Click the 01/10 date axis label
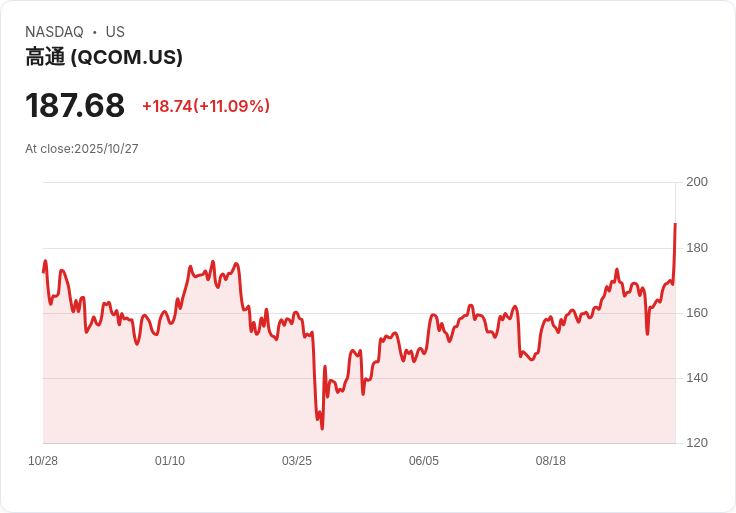The height and width of the screenshot is (513, 736). click(x=170, y=461)
